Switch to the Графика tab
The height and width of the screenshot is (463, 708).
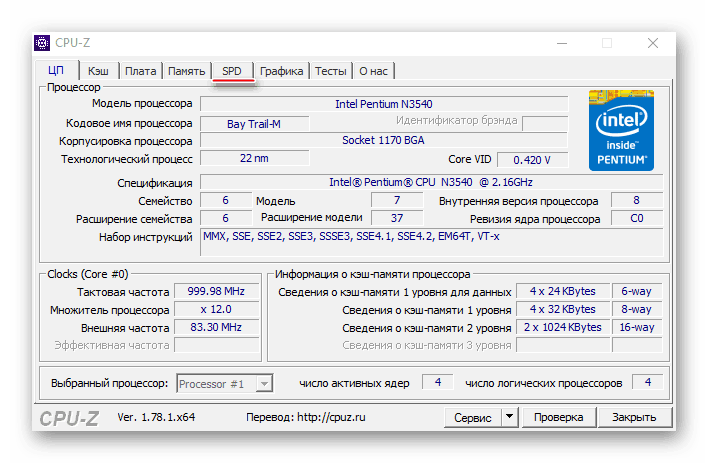(x=281, y=71)
